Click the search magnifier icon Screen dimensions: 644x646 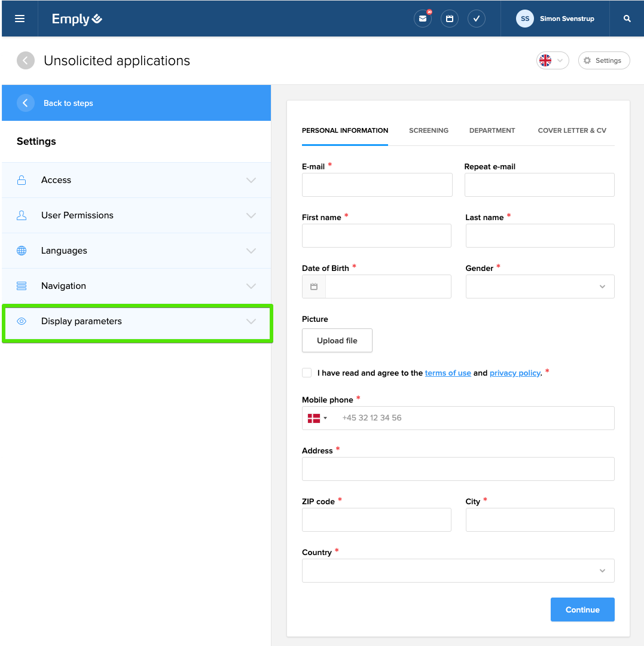pyautogui.click(x=627, y=19)
